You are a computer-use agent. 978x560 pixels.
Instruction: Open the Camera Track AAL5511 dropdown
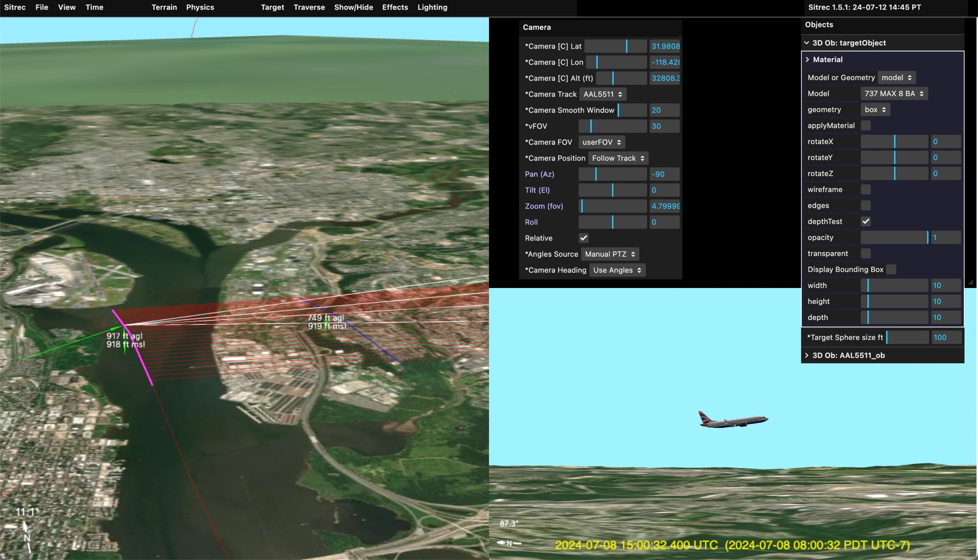(602, 94)
